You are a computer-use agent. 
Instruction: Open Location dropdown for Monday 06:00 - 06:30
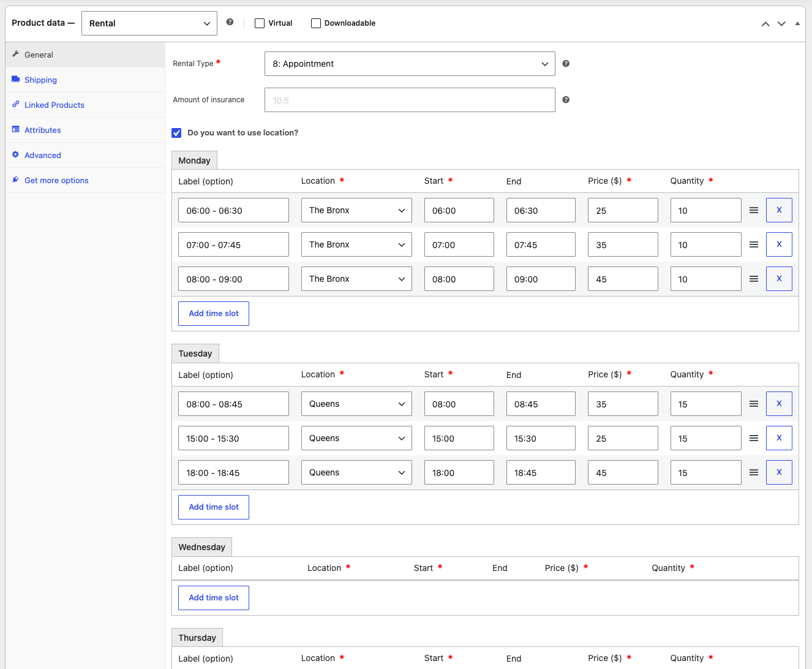point(356,210)
